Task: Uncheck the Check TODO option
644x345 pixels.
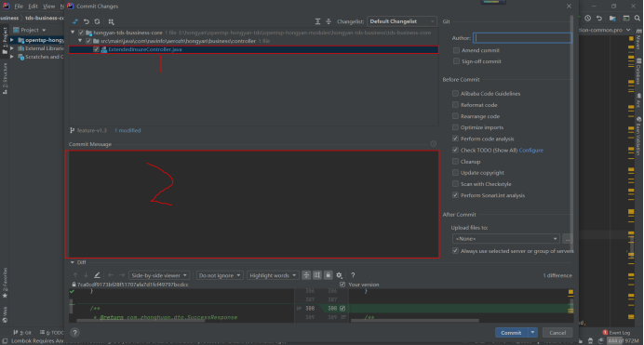Action: tap(455, 150)
